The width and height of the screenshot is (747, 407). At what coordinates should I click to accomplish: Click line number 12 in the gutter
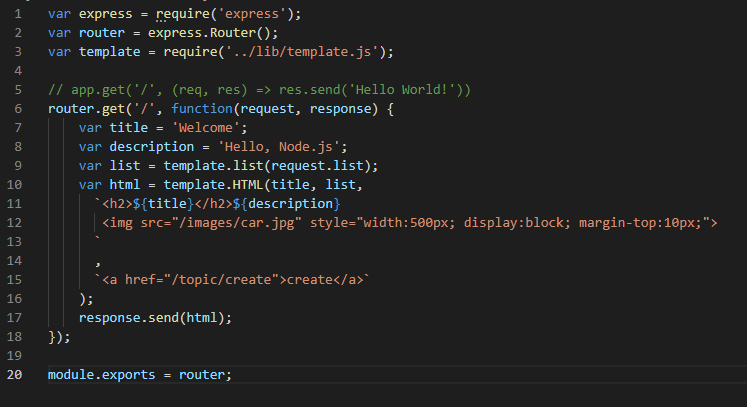(14, 223)
